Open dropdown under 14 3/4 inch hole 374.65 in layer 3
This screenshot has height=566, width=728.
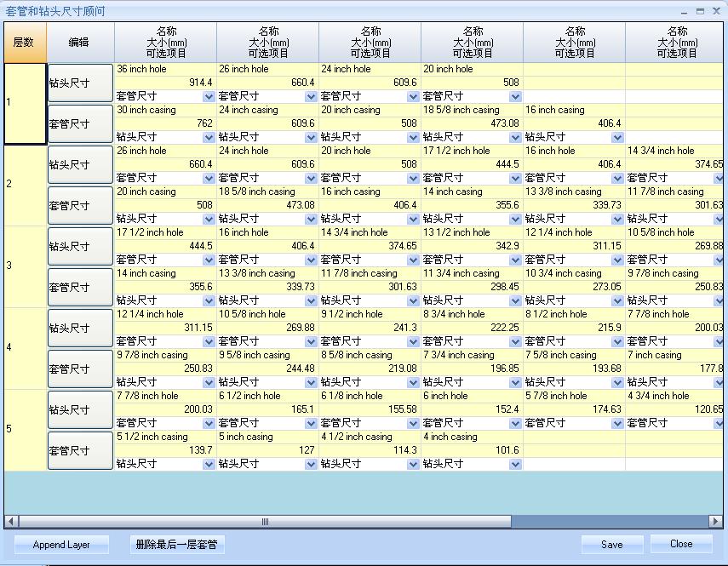point(413,260)
